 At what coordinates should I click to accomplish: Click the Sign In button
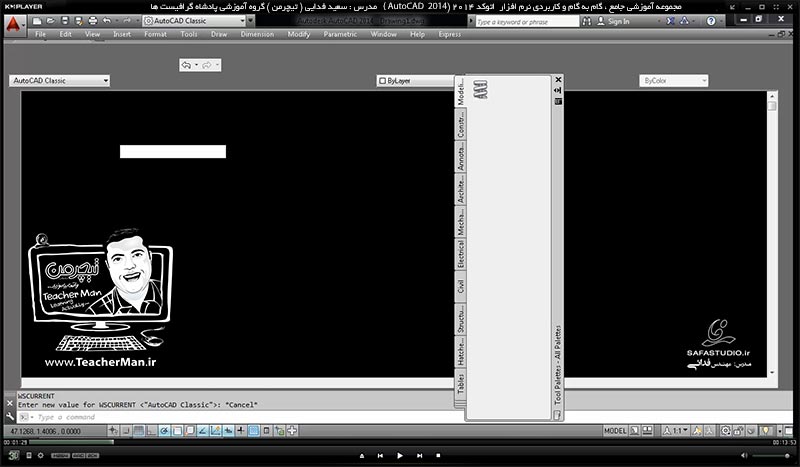pos(613,21)
